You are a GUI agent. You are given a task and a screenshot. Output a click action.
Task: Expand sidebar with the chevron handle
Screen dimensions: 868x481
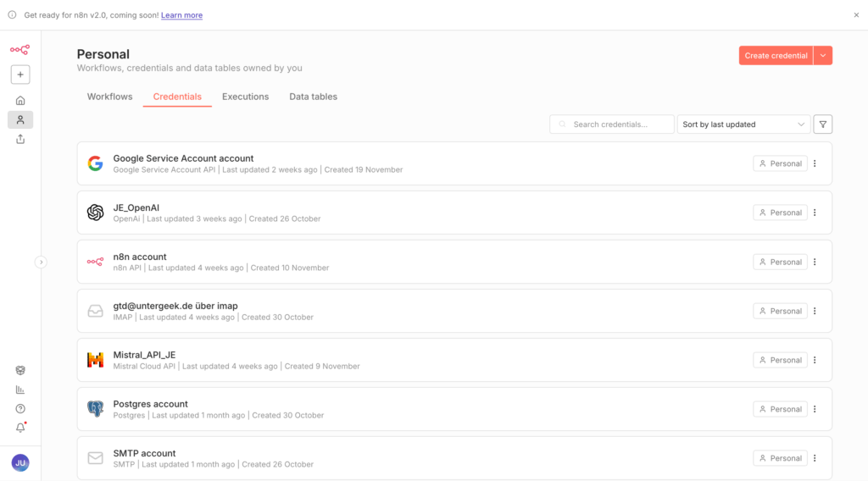pyautogui.click(x=41, y=262)
